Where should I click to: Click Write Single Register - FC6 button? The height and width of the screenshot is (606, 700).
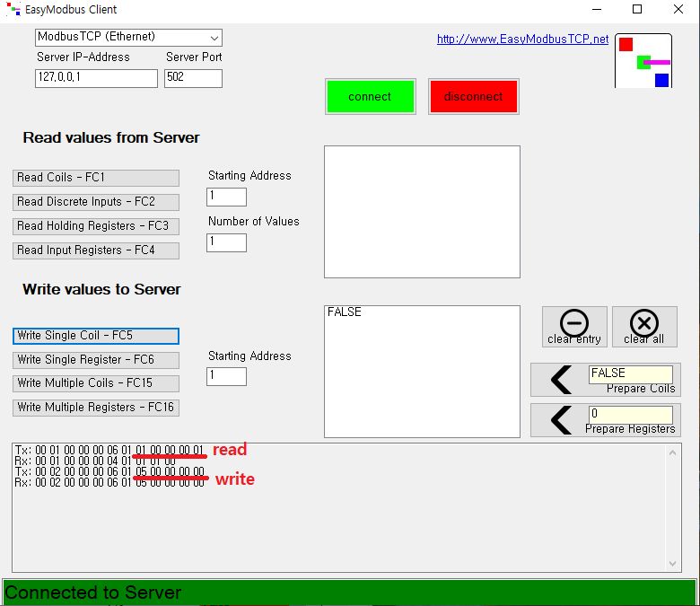pos(96,360)
